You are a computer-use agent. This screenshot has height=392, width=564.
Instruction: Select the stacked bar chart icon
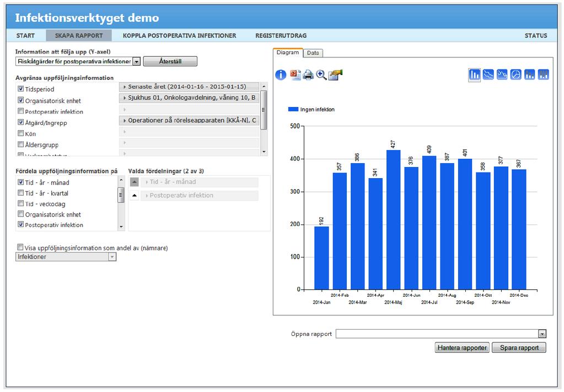pos(529,75)
